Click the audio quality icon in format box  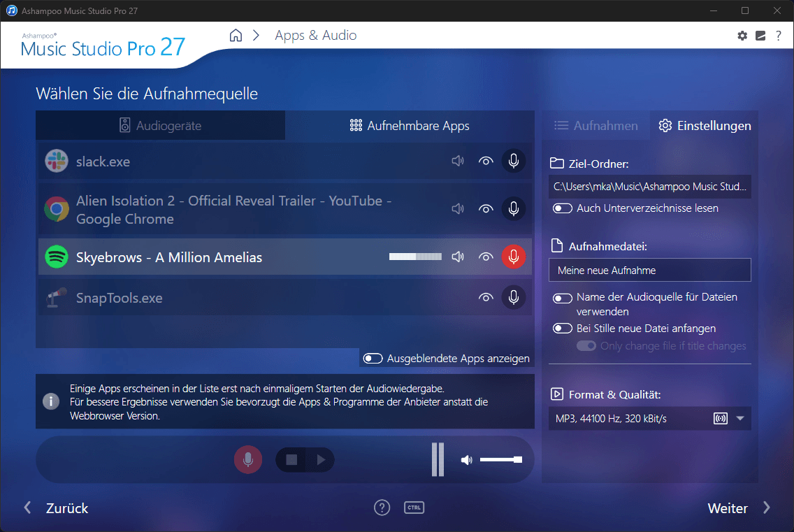[x=721, y=419]
